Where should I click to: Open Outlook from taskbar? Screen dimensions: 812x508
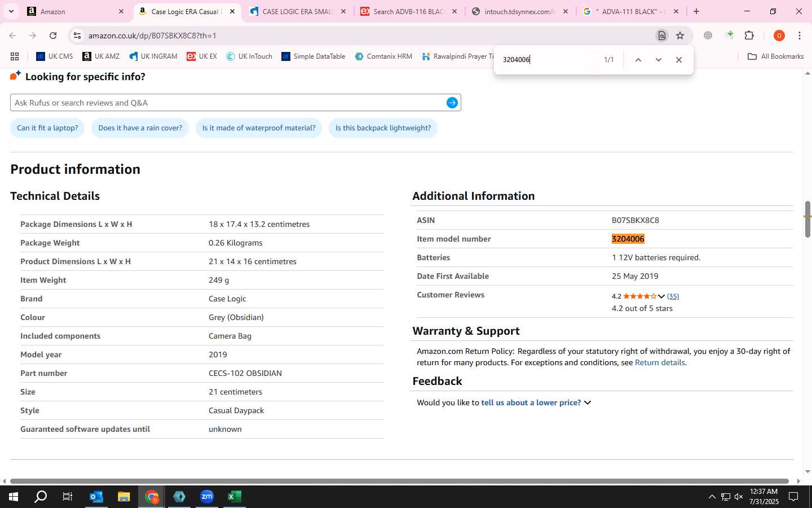pyautogui.click(x=96, y=497)
